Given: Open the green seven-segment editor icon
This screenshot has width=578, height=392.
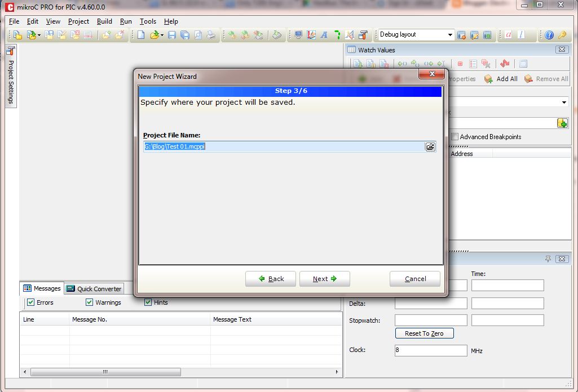Looking at the screenshot, I should point(337,35).
